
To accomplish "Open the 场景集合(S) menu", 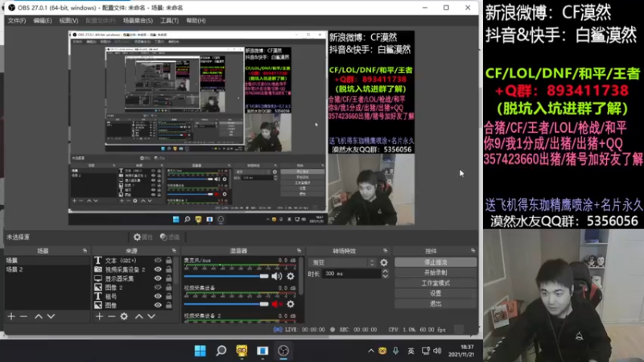I will click(138, 21).
